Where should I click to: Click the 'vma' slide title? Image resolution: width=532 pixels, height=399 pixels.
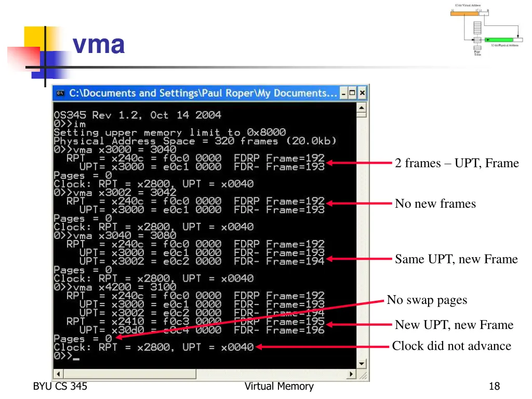[x=98, y=45]
